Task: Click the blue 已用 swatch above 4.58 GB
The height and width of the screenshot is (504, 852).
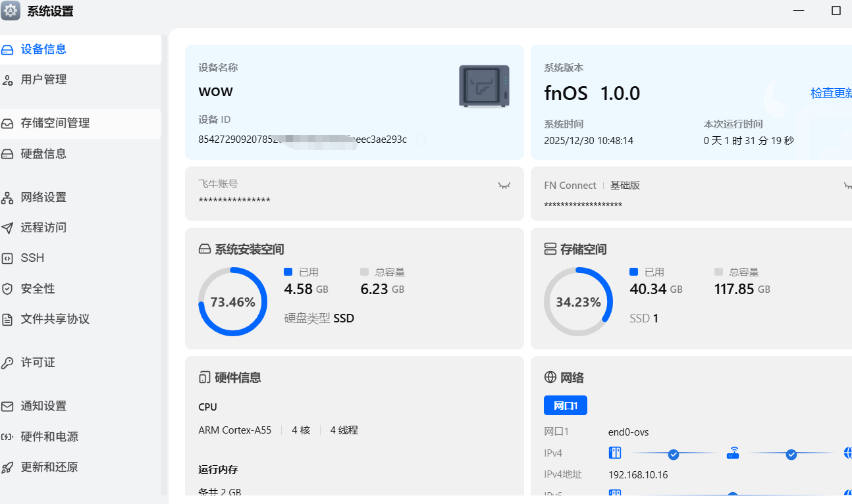Action: click(288, 272)
